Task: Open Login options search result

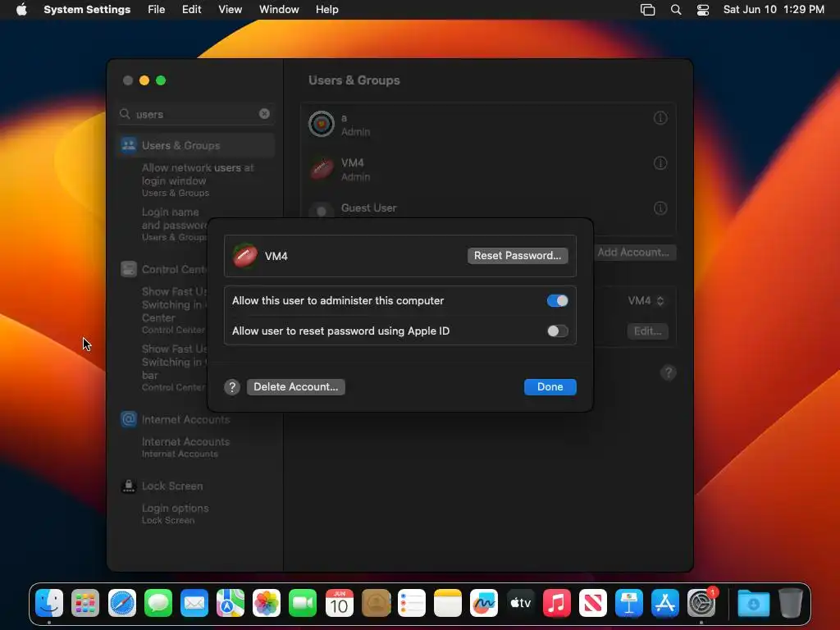Action: [x=176, y=514]
